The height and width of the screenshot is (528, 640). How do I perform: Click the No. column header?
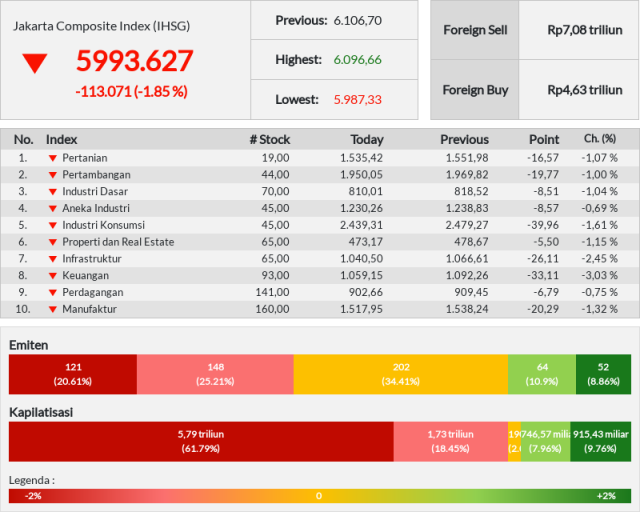pos(23,140)
